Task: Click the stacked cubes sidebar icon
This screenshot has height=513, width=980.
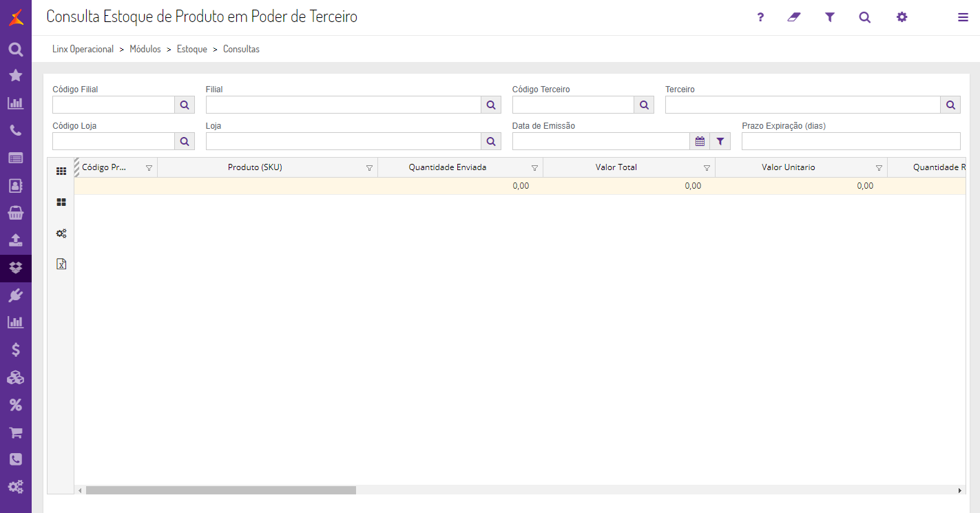Action: tap(16, 377)
